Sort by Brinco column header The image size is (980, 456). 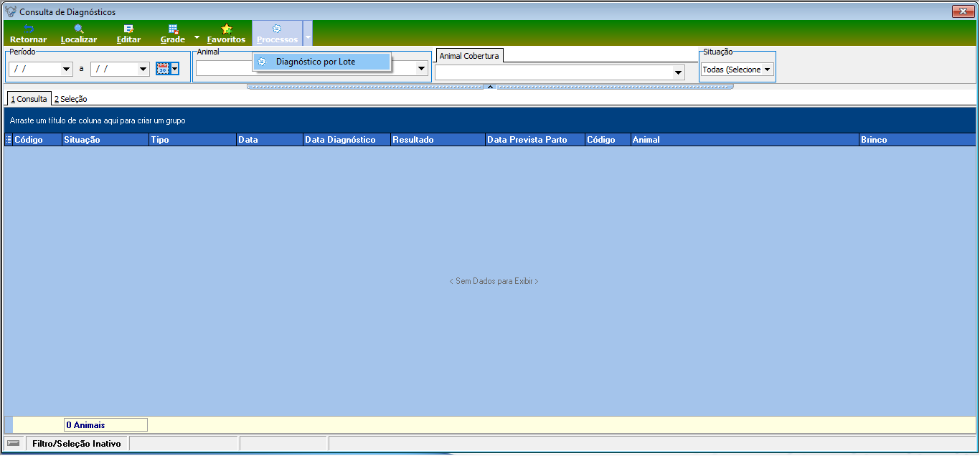click(917, 140)
